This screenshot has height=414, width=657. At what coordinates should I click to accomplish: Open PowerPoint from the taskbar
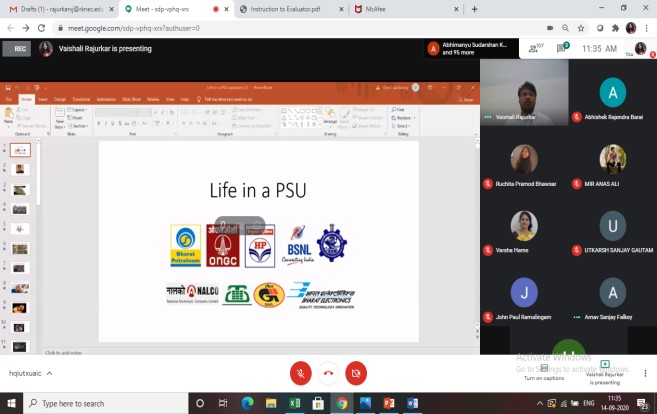click(x=389, y=403)
